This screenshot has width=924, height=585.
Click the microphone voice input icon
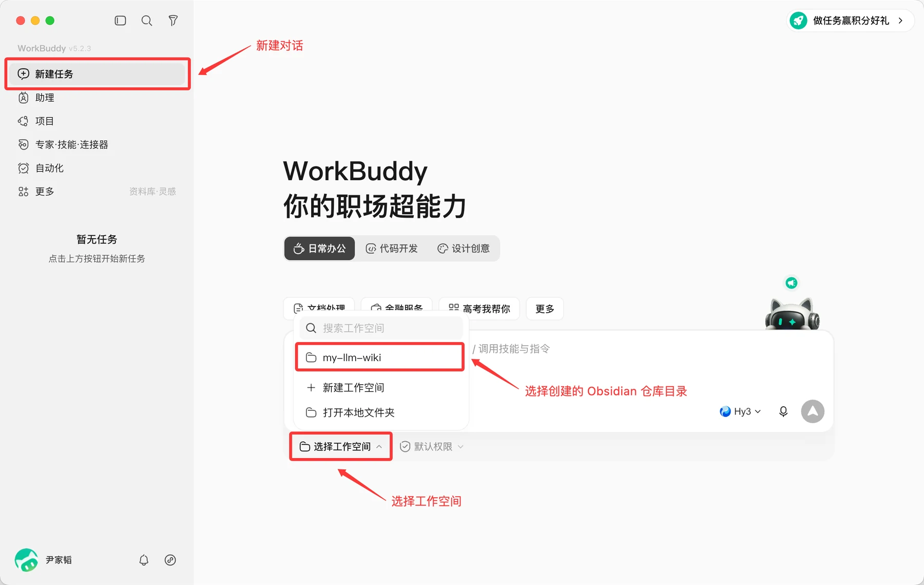coord(783,411)
